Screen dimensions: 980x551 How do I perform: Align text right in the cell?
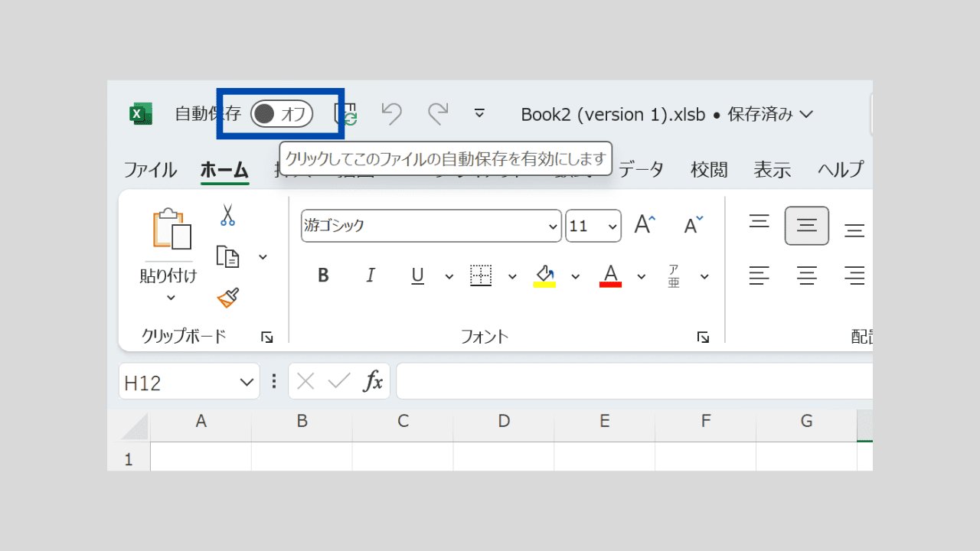[854, 275]
